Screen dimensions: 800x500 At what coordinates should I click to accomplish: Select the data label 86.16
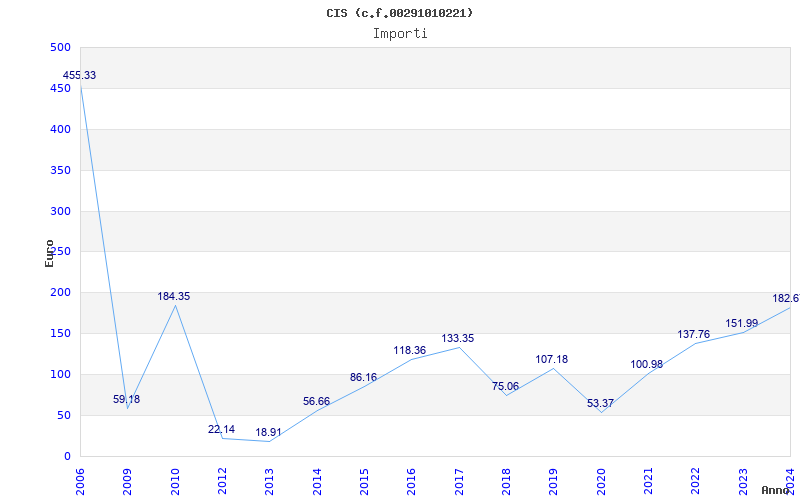363,378
